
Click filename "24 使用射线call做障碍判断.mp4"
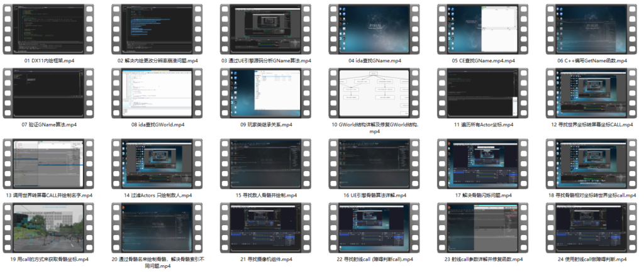tap(592, 260)
